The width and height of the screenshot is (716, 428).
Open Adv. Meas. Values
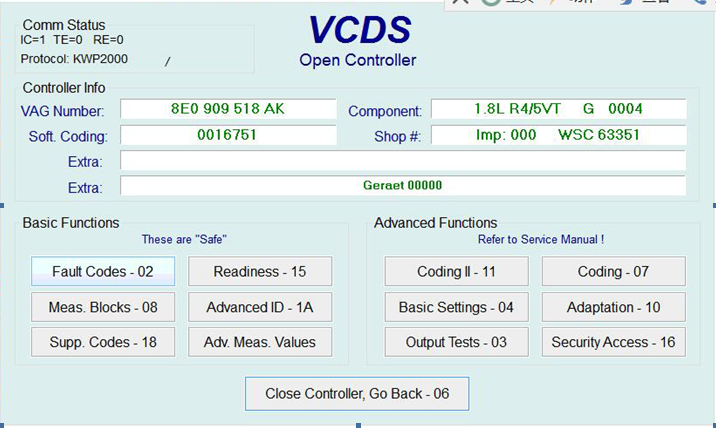pos(260,342)
